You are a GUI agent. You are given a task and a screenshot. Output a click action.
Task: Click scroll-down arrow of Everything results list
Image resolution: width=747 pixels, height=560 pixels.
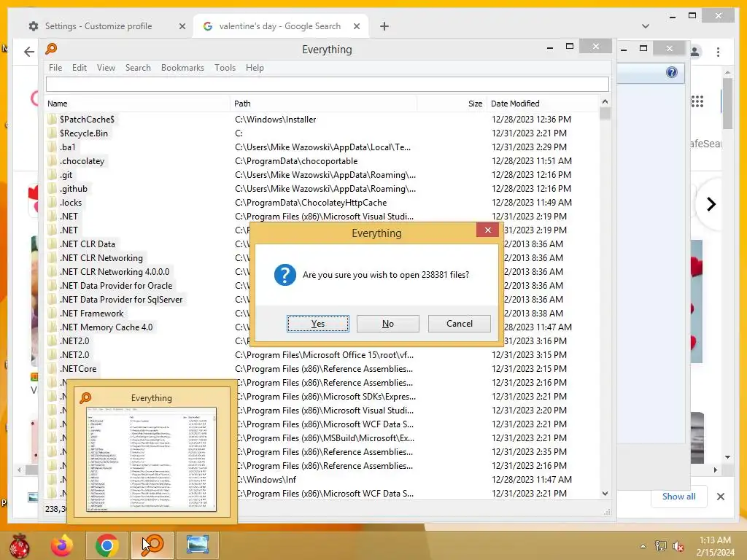[605, 494]
